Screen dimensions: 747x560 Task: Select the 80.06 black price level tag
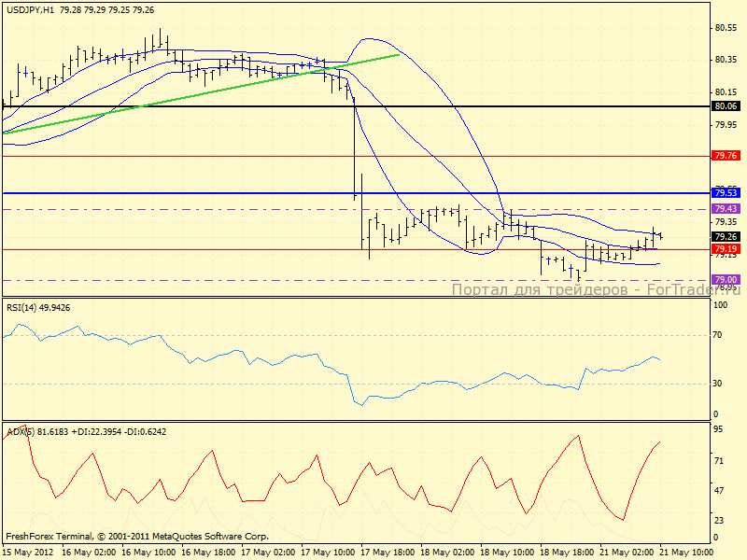[x=726, y=106]
